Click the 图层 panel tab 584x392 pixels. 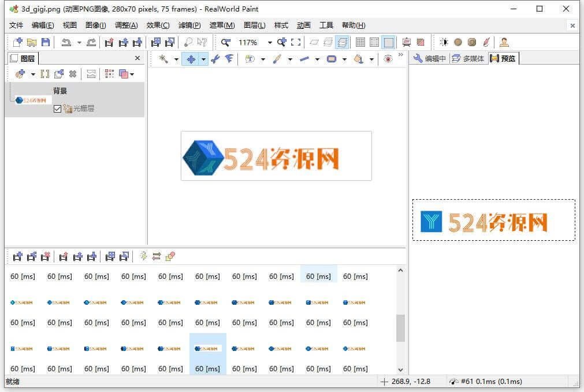(x=23, y=58)
